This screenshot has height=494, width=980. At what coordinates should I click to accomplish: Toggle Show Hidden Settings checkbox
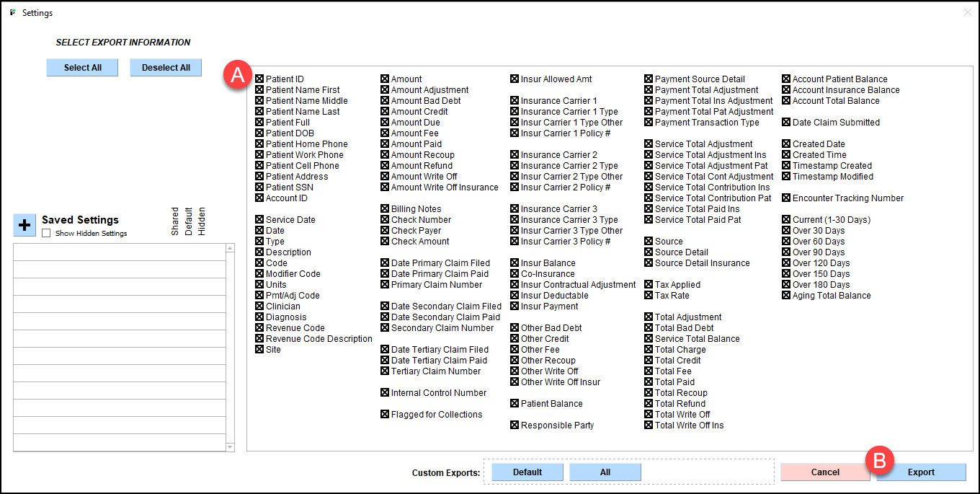tap(47, 234)
